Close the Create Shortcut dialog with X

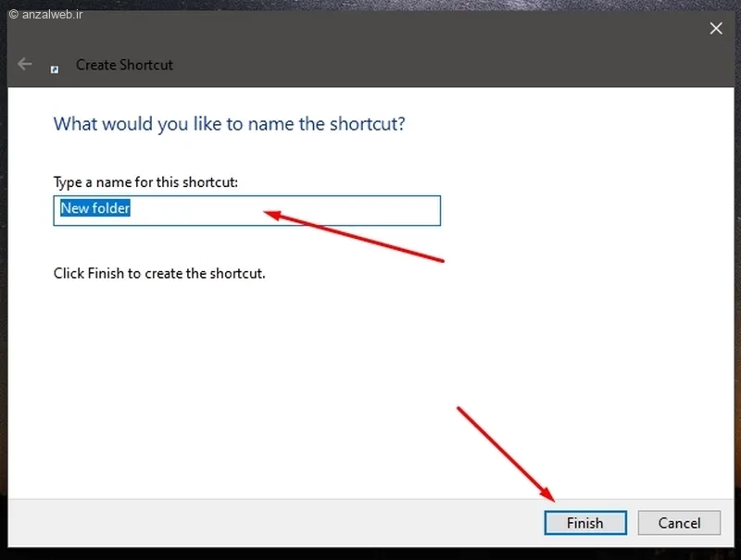point(716,29)
